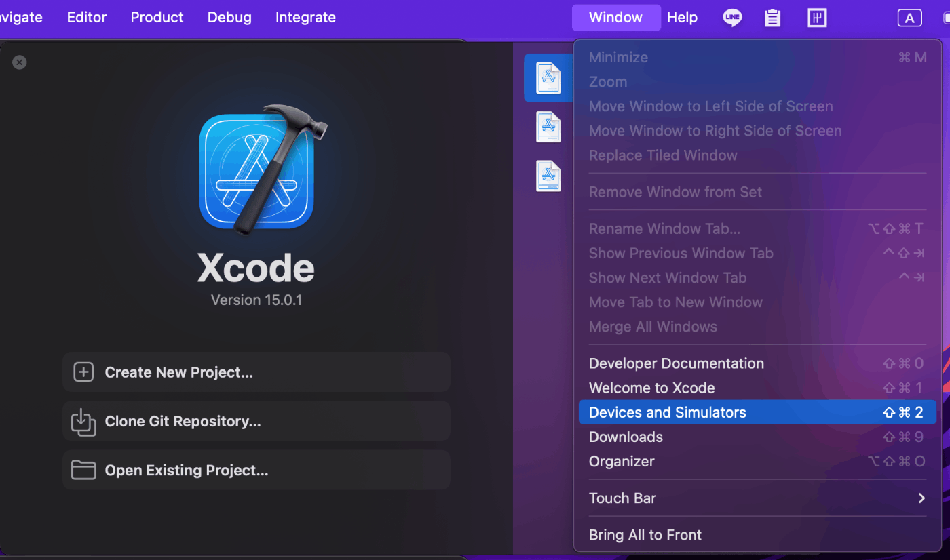Choose Zoom in the Window menu

757,82
